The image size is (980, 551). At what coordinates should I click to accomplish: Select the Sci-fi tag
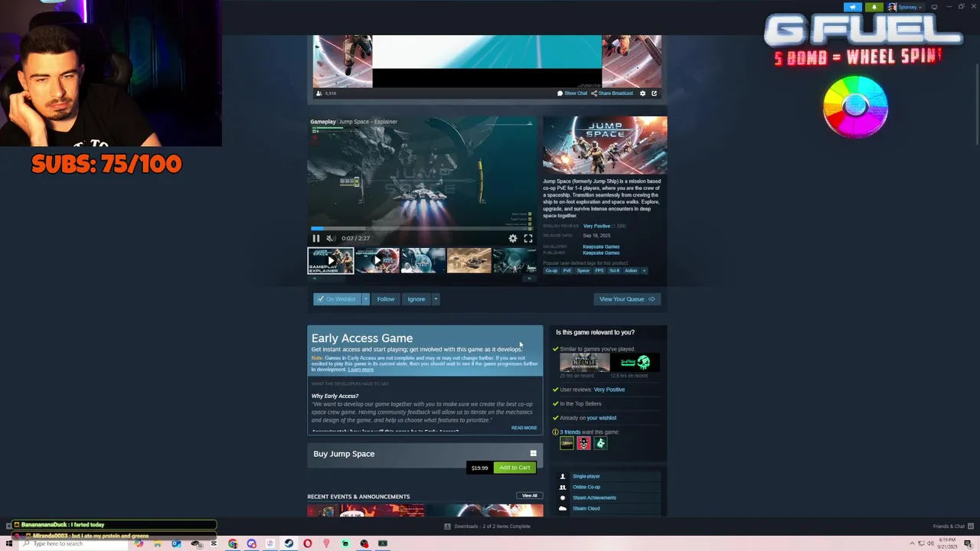click(614, 270)
